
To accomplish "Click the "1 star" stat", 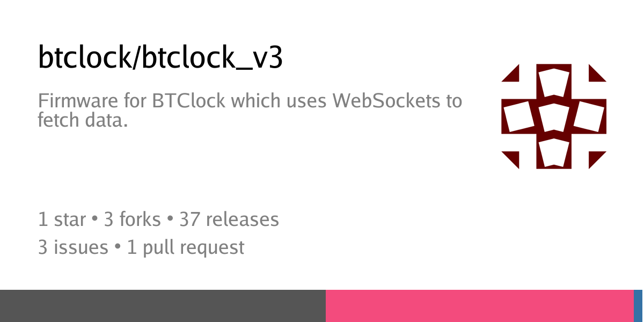I will [62, 219].
